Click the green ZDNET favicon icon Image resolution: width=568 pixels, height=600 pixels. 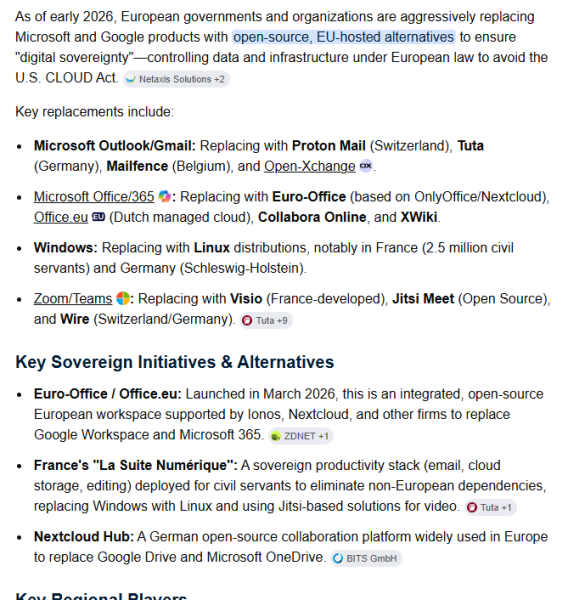tap(276, 436)
